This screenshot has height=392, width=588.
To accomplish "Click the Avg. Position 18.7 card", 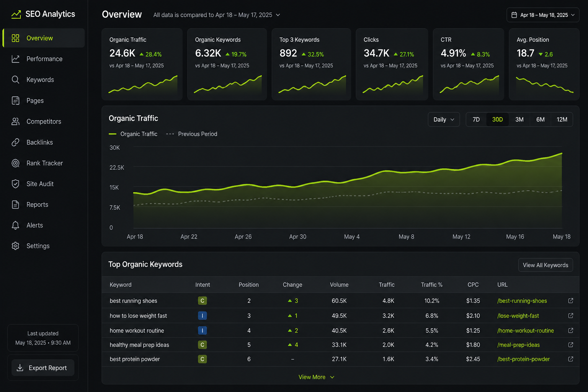I will pos(544,64).
